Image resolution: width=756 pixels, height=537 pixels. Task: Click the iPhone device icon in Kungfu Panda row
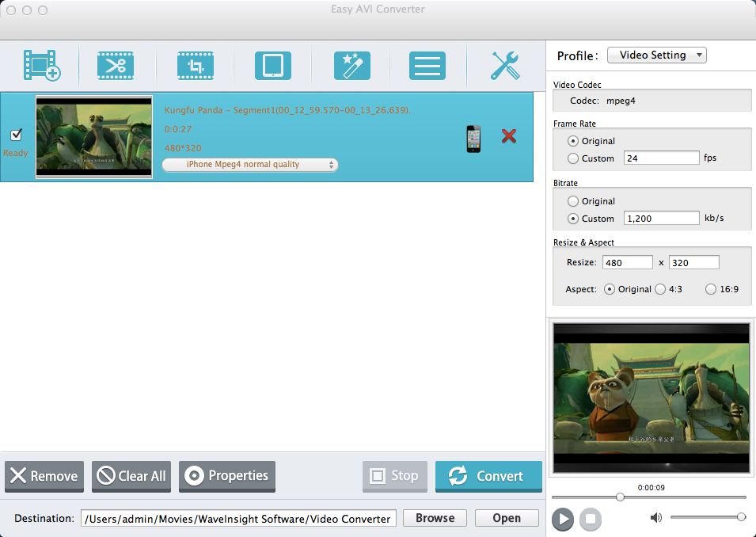coord(473,139)
